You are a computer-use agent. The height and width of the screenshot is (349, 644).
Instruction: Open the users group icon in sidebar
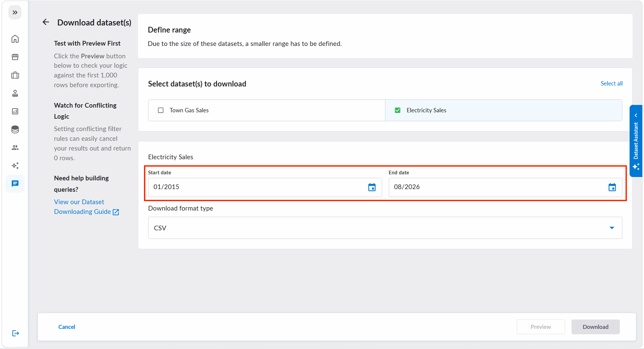click(15, 148)
